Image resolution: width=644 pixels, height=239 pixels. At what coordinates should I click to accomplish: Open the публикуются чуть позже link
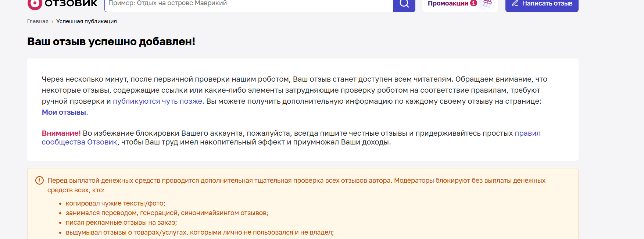click(157, 101)
